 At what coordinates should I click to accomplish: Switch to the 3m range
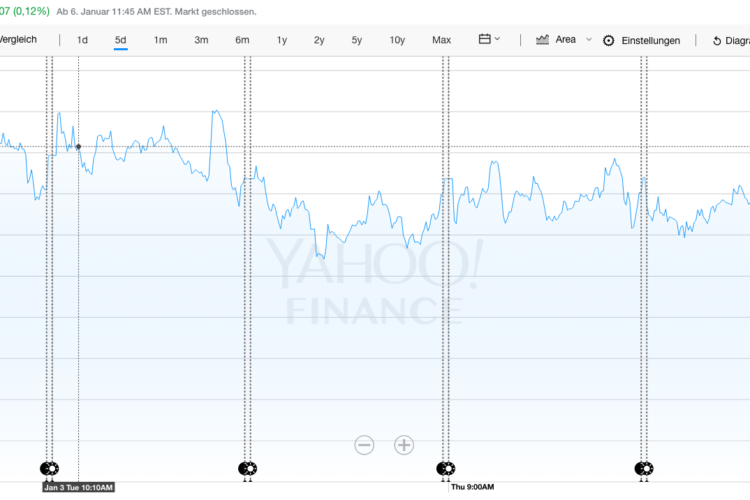coord(201,40)
